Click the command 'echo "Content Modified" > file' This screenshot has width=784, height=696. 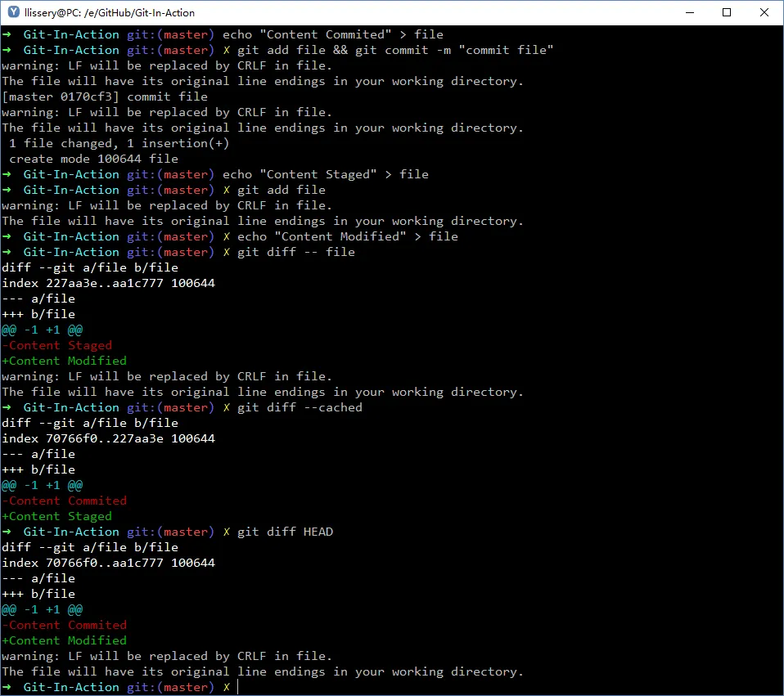tap(348, 236)
